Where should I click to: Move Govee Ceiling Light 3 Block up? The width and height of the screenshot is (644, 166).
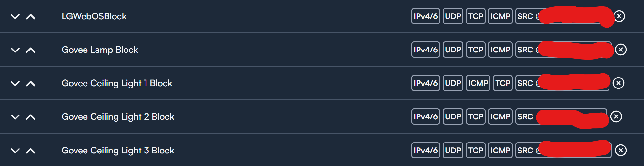(31, 151)
